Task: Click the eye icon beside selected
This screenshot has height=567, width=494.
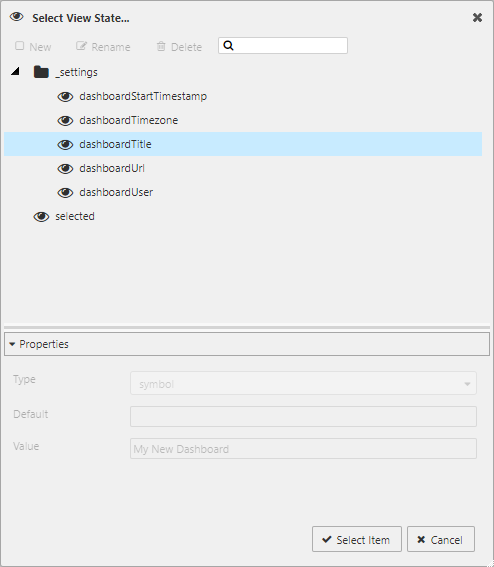Action: click(41, 217)
